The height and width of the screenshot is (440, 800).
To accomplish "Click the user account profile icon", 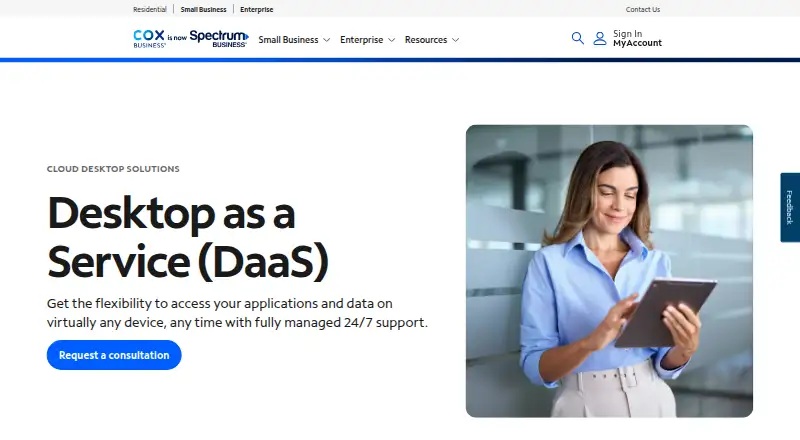I will 600,38.
